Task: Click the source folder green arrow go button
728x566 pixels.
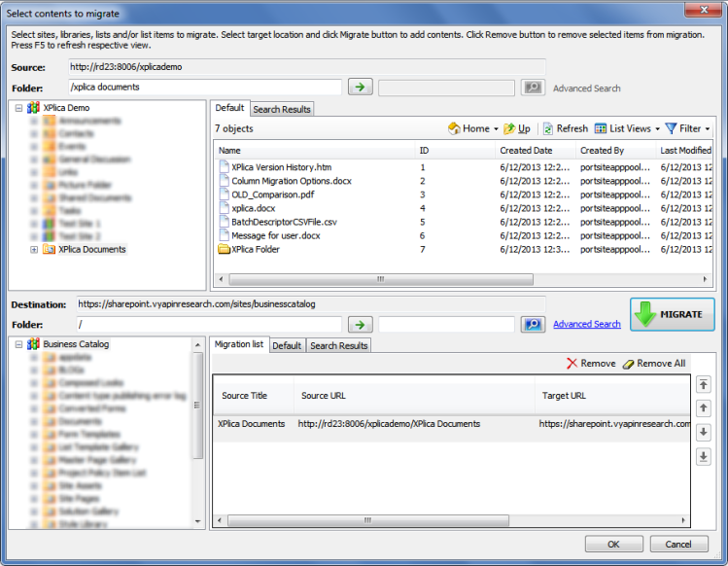Action: [x=361, y=87]
